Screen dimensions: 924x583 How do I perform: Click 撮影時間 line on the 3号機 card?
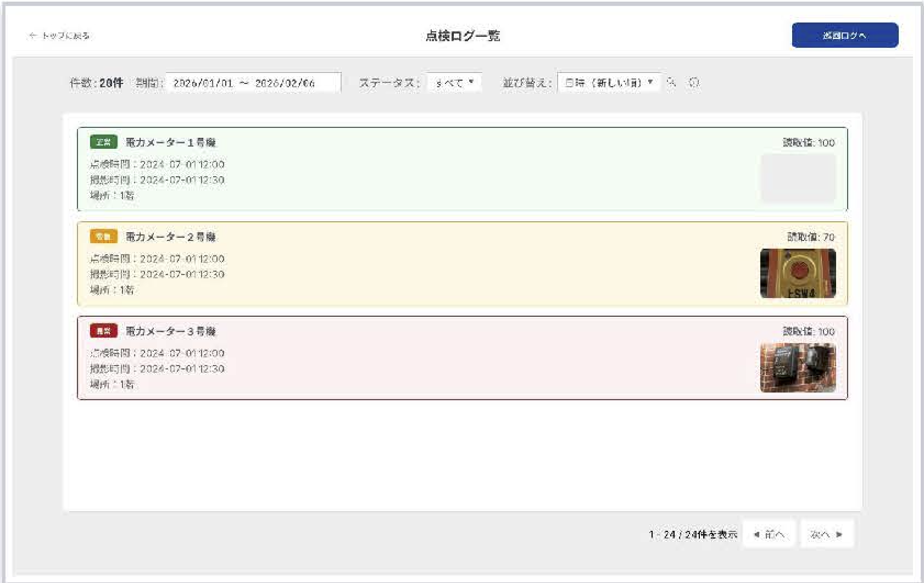pyautogui.click(x=157, y=368)
